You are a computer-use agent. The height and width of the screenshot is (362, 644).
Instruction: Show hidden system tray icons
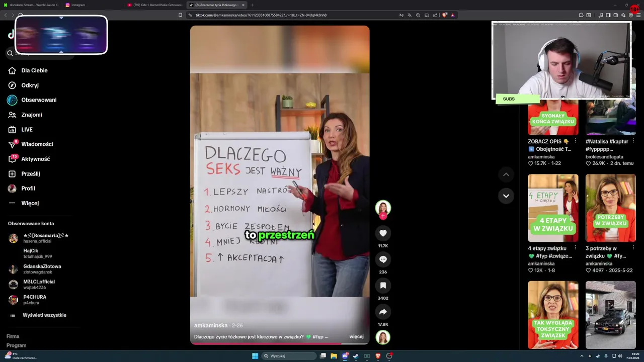(582, 356)
